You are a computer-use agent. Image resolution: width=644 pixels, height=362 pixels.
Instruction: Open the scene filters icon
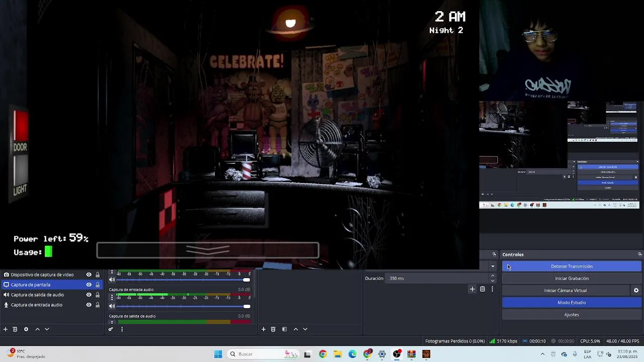click(284, 329)
